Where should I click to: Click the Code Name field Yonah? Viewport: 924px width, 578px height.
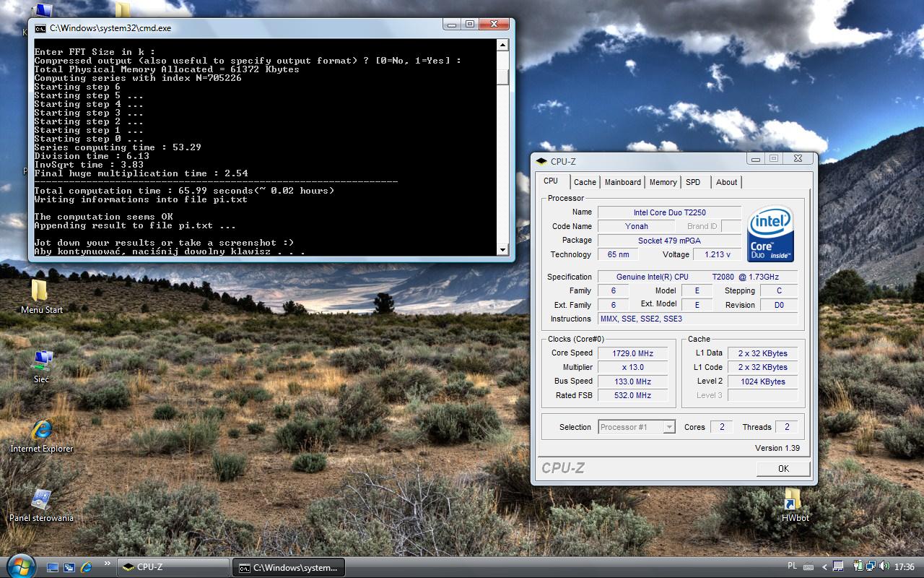(636, 226)
